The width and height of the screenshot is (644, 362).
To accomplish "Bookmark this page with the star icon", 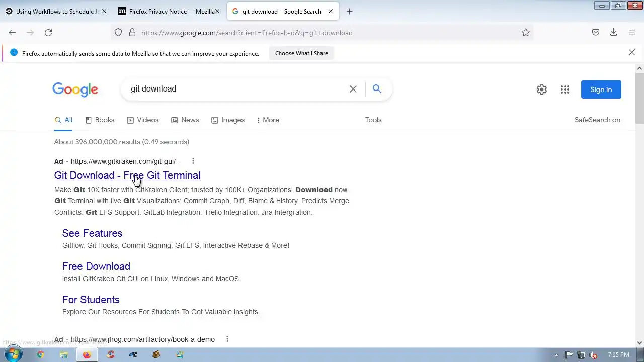I will point(526,33).
